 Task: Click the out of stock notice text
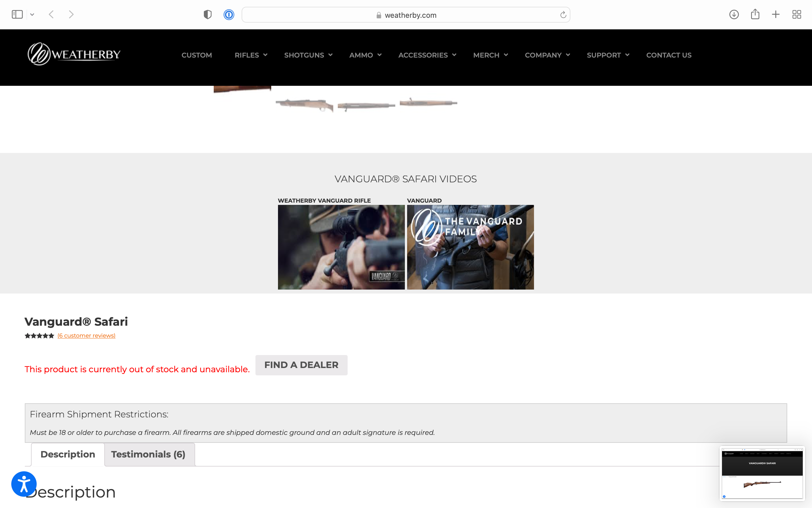(x=137, y=369)
